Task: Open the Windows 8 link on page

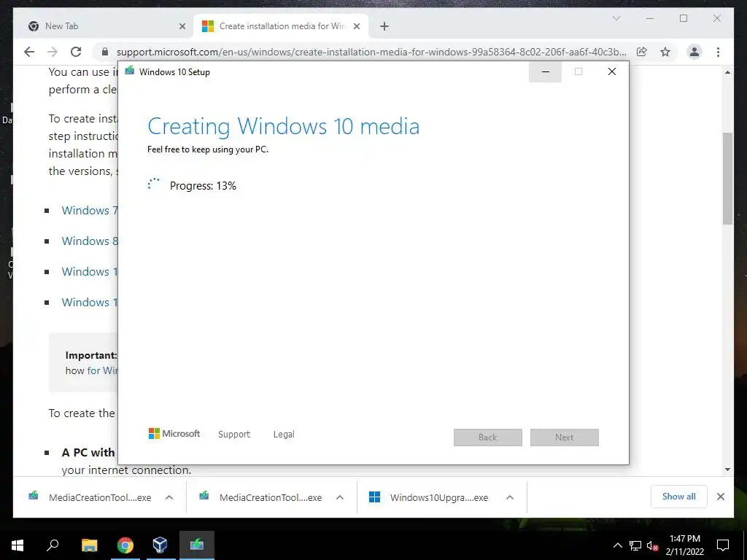Action: point(90,241)
